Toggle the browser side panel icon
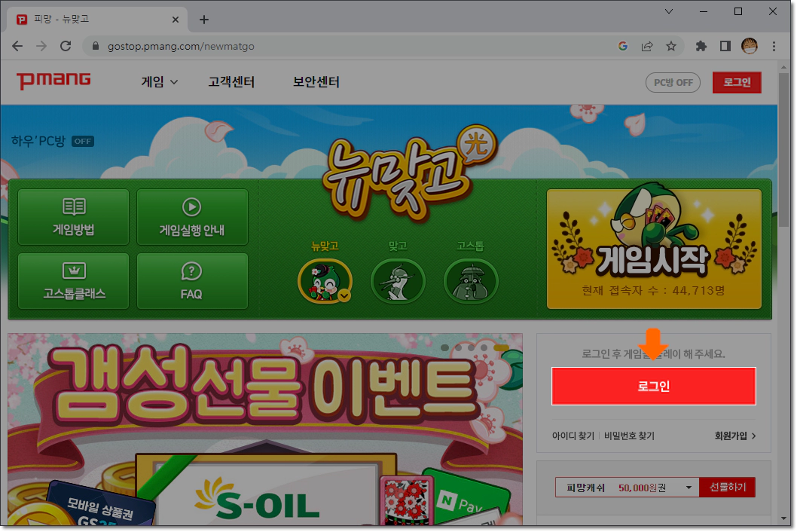The height and width of the screenshot is (532, 797). (725, 46)
